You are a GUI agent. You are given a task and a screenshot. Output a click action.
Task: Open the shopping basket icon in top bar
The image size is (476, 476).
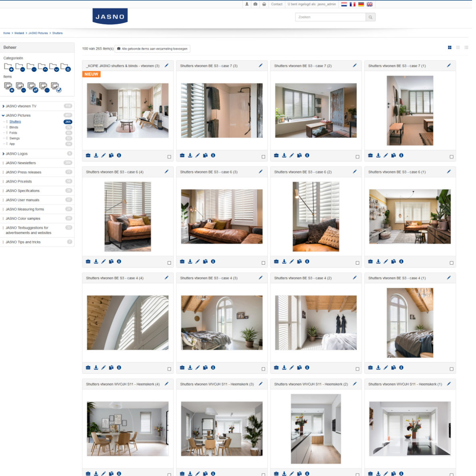264,4
